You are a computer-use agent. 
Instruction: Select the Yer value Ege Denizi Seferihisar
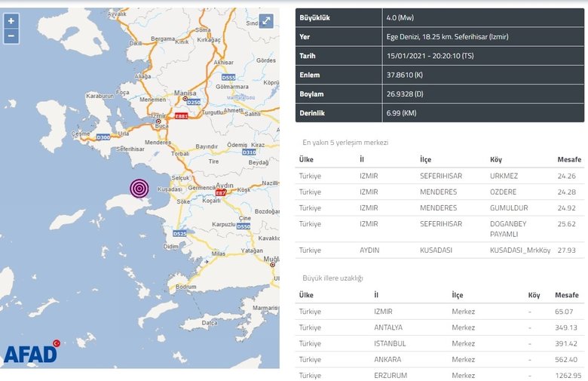pos(447,37)
